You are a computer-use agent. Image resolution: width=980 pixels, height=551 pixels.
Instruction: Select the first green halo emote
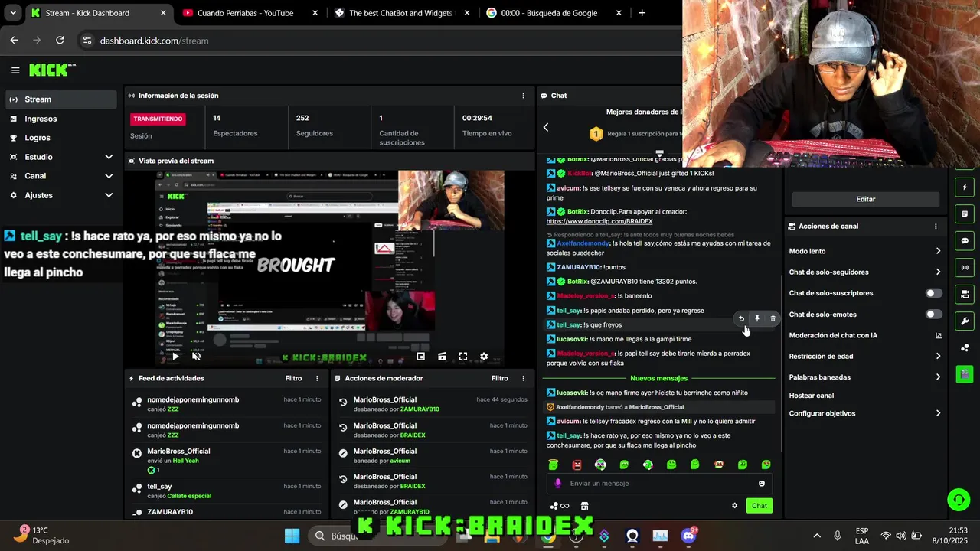pos(554,465)
